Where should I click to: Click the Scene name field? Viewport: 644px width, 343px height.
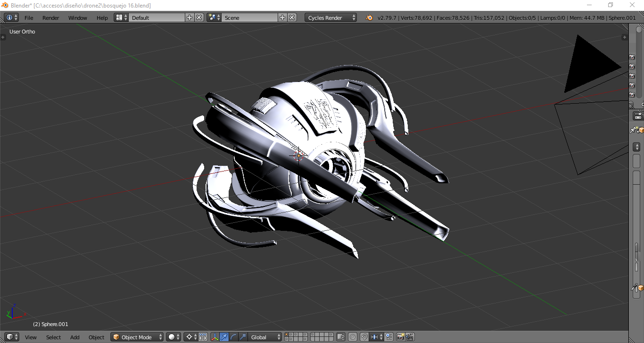coord(250,17)
